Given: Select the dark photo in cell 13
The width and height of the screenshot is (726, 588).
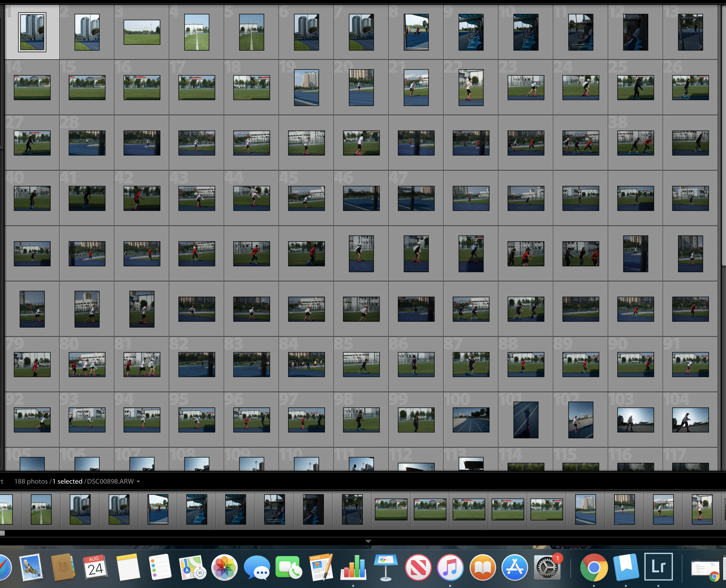Looking at the screenshot, I should [x=691, y=32].
